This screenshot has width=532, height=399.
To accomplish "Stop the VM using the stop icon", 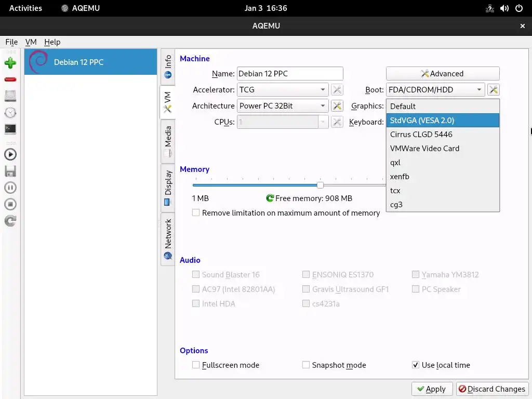I will (x=10, y=204).
